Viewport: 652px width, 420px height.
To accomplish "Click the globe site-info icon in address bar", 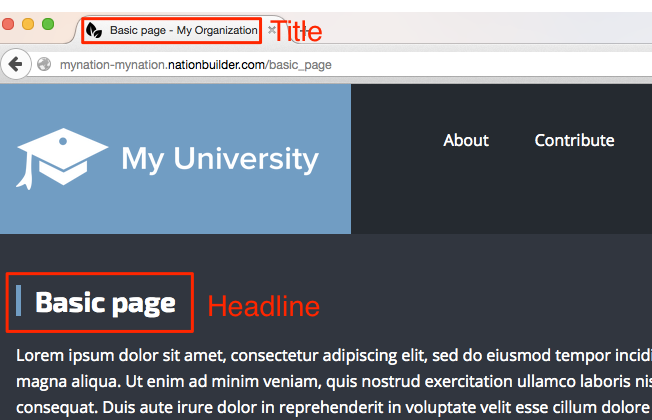I will 44,65.
